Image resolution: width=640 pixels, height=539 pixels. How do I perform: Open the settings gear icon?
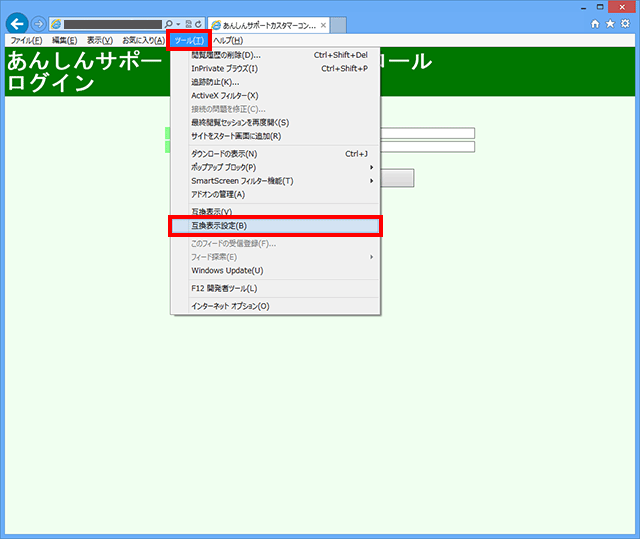[x=625, y=23]
